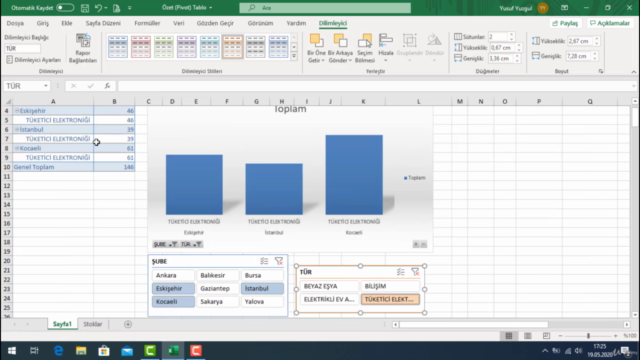Click the horizontal scrollbar track
640x360 pixels.
511,324
